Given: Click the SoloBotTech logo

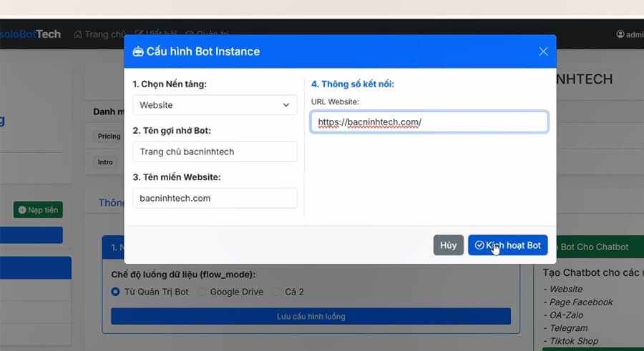Looking at the screenshot, I should pos(29,34).
